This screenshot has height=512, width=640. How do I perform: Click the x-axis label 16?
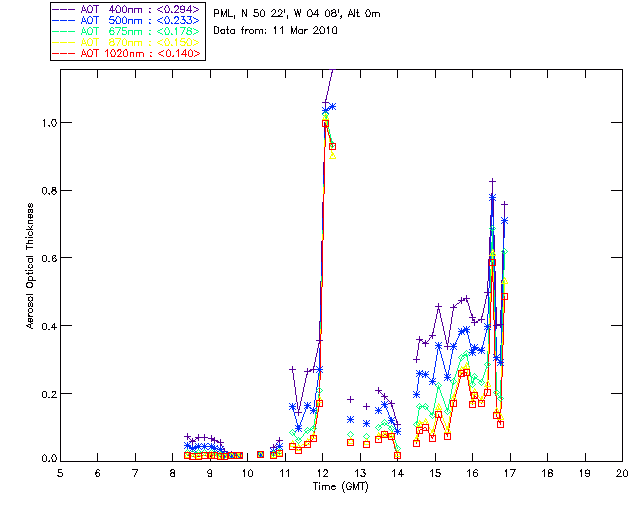point(472,473)
